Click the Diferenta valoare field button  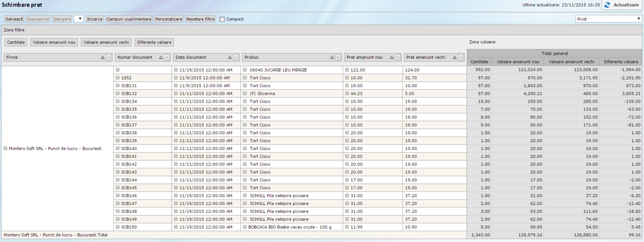coord(155,42)
